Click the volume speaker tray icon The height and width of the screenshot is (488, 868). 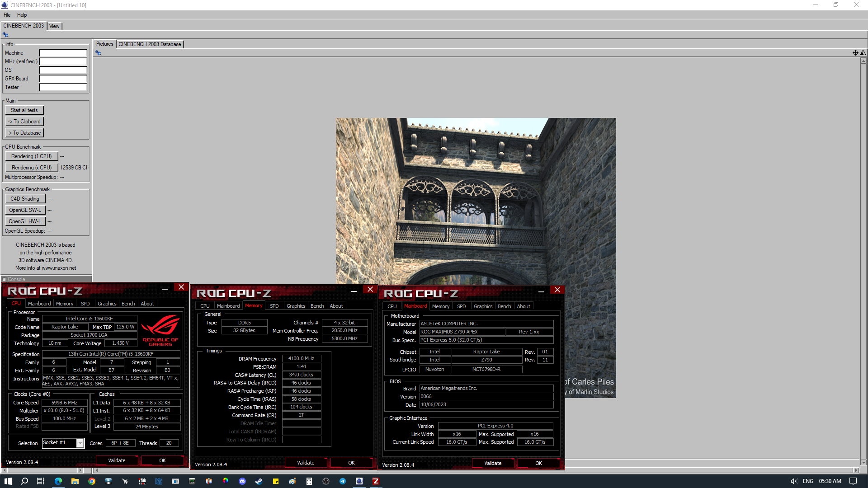[794, 481]
